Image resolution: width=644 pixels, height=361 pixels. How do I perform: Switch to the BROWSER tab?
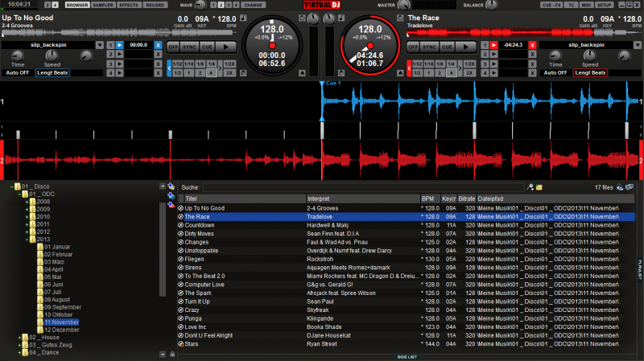[x=77, y=5]
